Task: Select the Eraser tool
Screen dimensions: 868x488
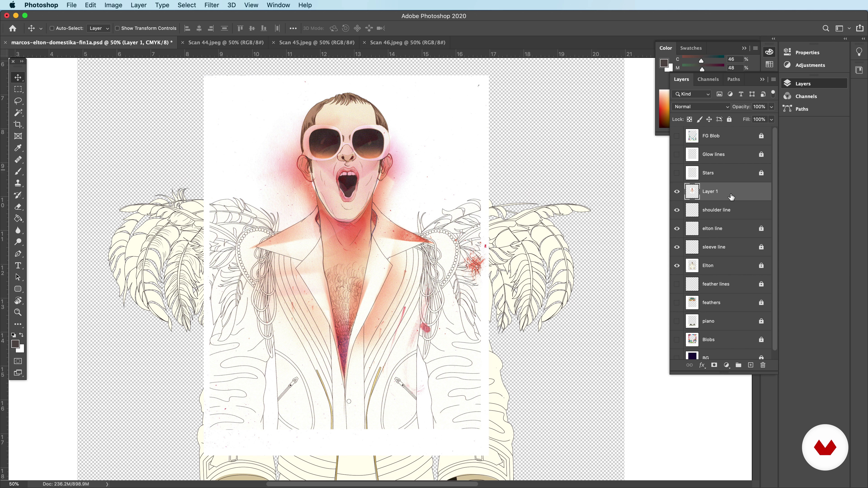Action: (18, 207)
